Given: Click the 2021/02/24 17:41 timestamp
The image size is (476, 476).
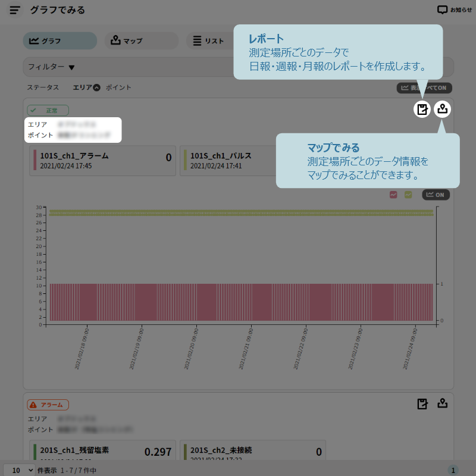Looking at the screenshot, I should 216,166.
